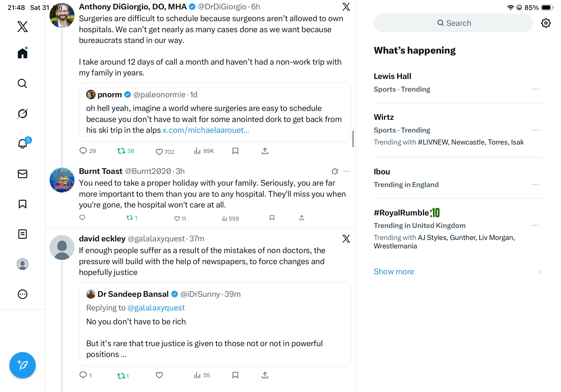Like Anthony DiGiorgio's post with 702 likes
Screen dimensions: 561x392
(159, 152)
